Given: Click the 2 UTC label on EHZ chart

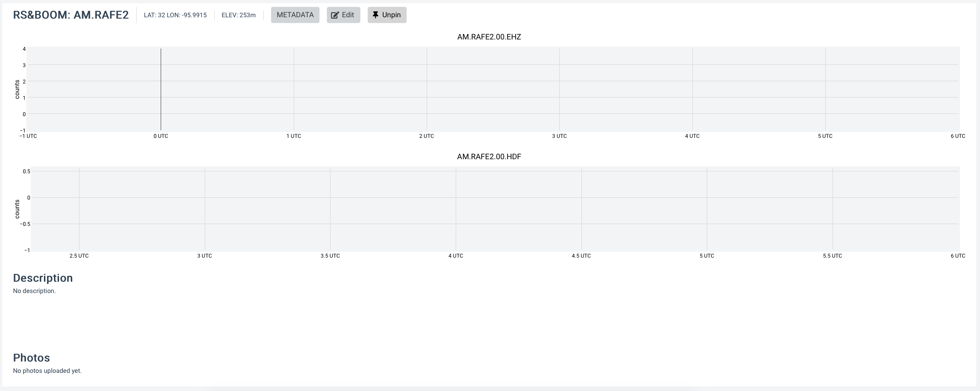Looking at the screenshot, I should click(x=427, y=136).
